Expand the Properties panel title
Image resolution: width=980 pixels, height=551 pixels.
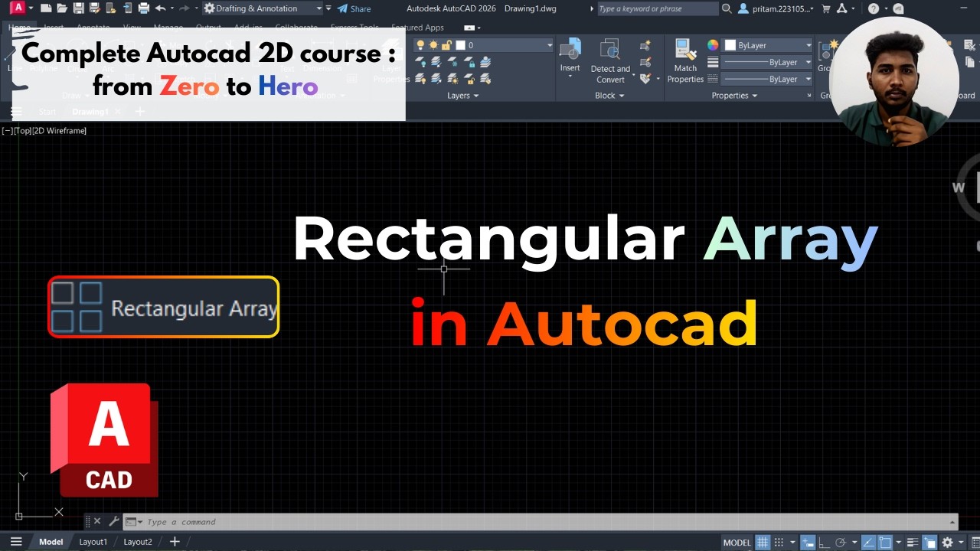[733, 96]
